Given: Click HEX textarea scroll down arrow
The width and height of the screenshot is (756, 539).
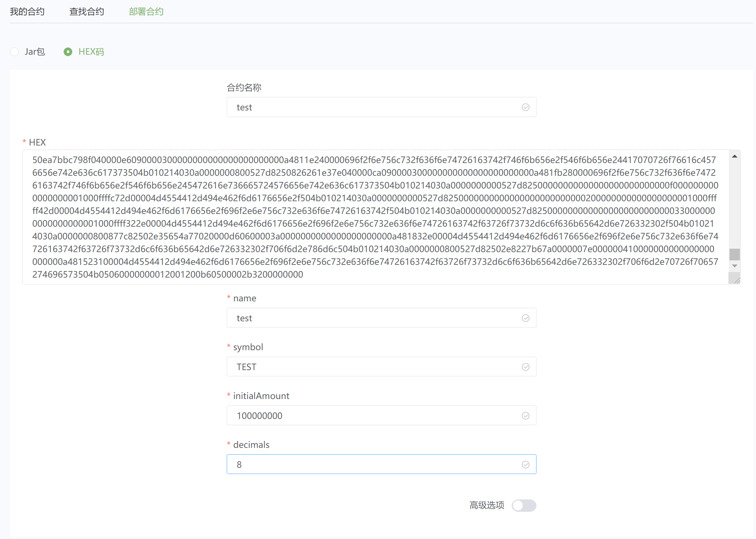Looking at the screenshot, I should 734,266.
